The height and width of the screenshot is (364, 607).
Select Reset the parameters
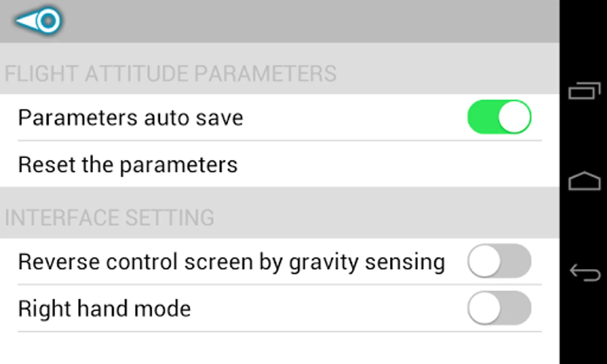point(280,164)
